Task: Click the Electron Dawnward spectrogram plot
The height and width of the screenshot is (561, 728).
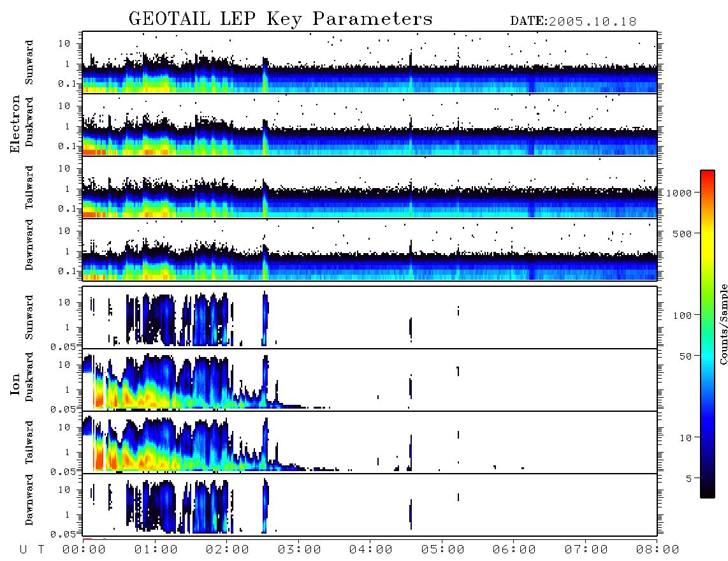Action: pos(370,249)
